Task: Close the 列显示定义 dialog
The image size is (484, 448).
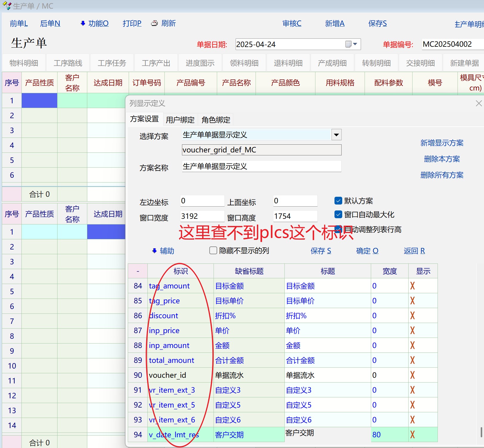Action: (479, 103)
